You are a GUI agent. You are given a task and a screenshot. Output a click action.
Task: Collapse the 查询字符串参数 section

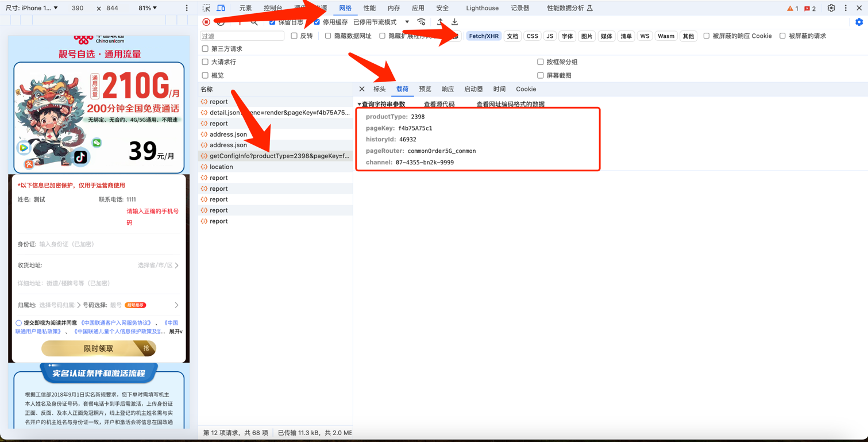click(x=360, y=105)
